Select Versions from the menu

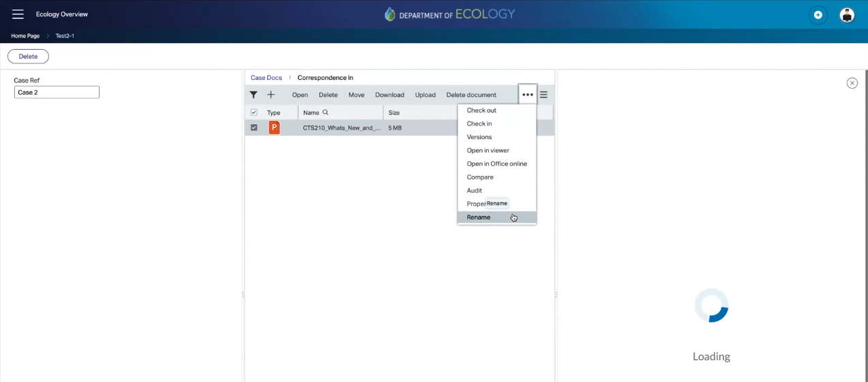(x=479, y=137)
